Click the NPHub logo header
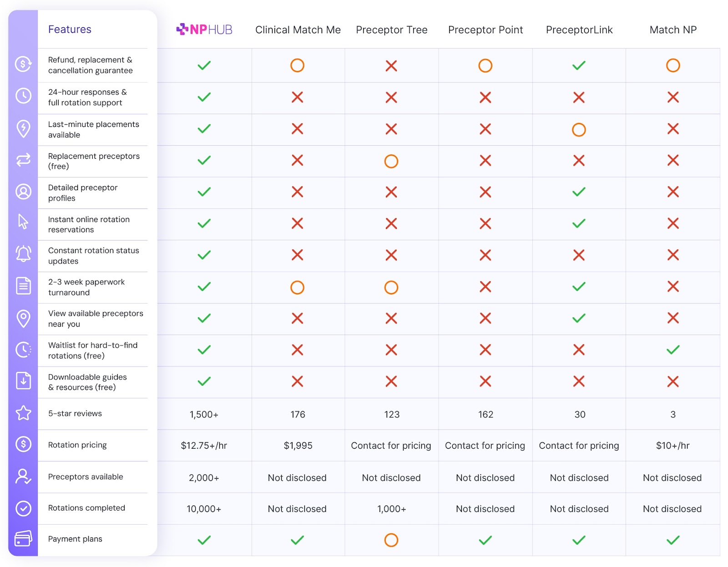The height and width of the screenshot is (567, 728). coord(204,30)
